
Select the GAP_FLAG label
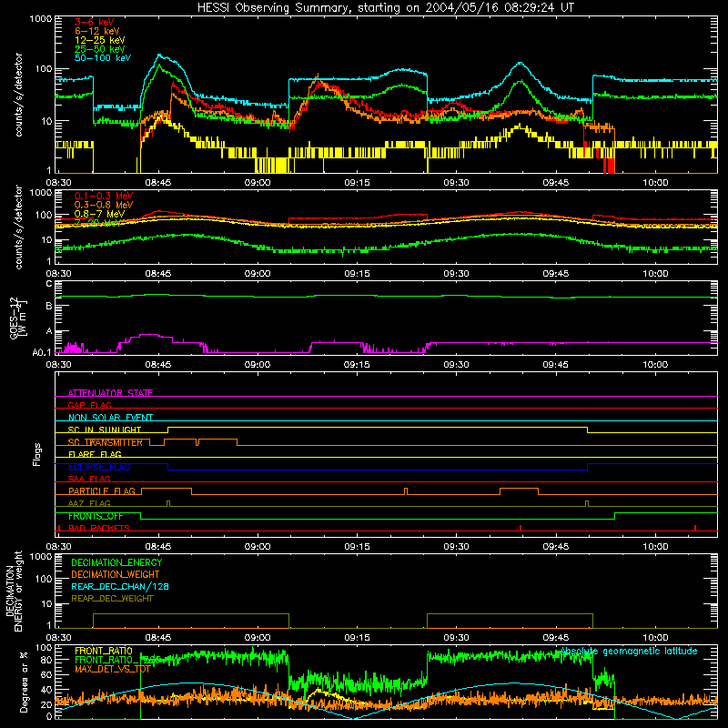90,405
